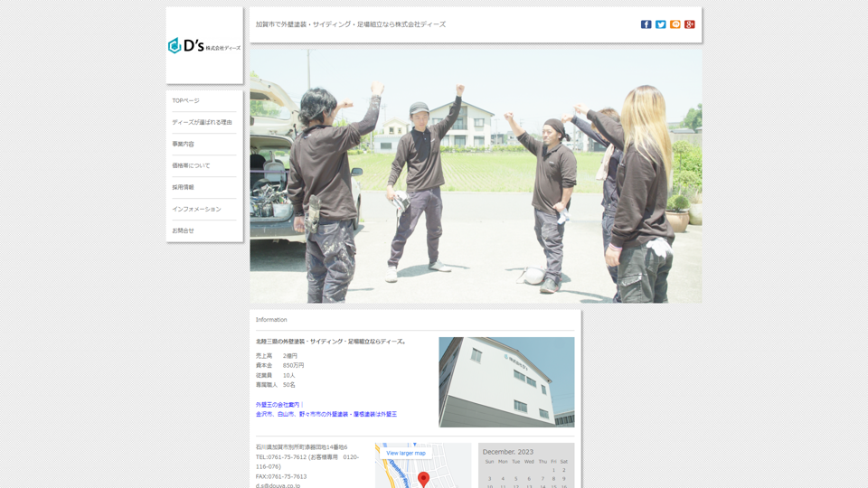Click the December 2023 calendar header

pyautogui.click(x=507, y=452)
